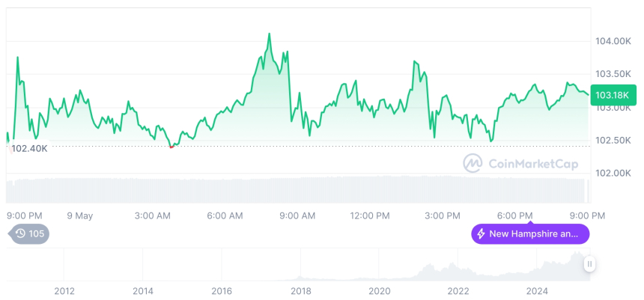Select 2012 on the overview timeline

pos(64,291)
